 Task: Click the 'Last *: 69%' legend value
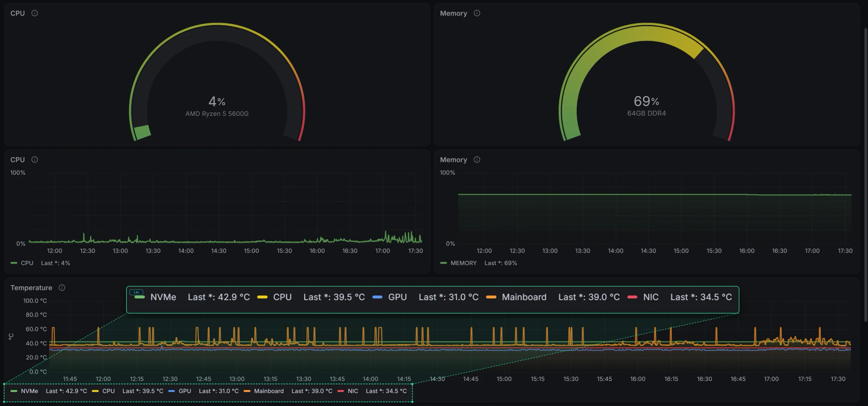tap(501, 263)
